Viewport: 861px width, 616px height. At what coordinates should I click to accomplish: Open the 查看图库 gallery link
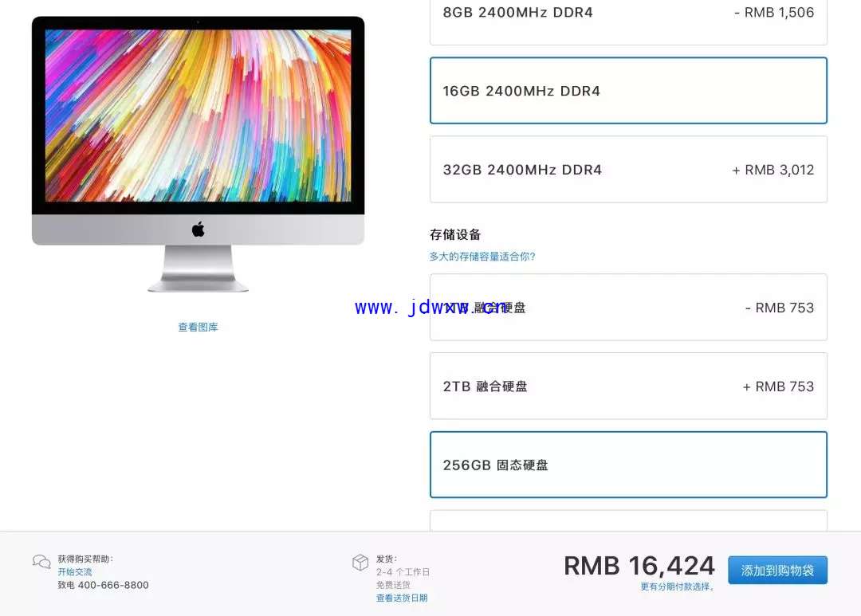199,328
